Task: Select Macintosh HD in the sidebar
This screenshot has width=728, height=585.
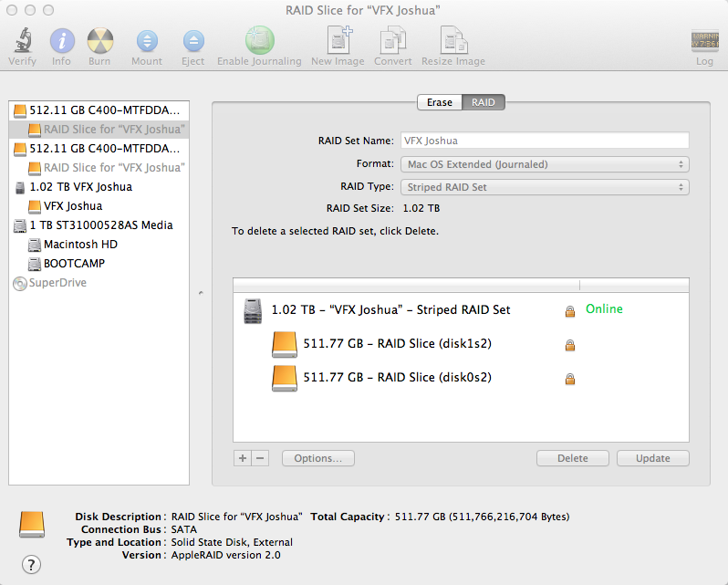Action: [99, 245]
